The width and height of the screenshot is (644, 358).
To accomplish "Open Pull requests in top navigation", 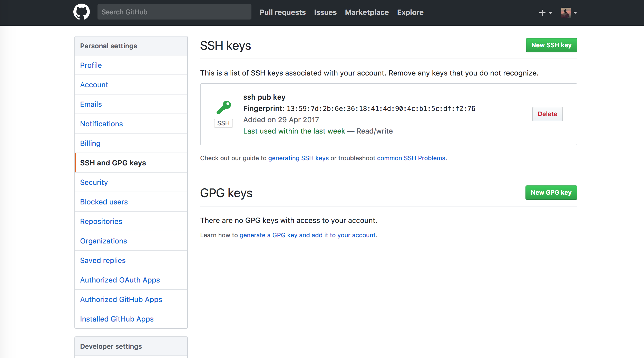I will (282, 12).
